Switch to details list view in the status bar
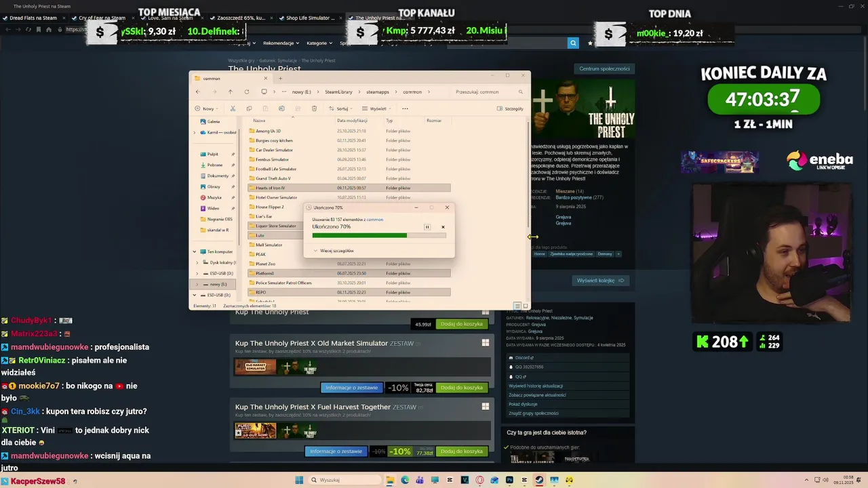The height and width of the screenshot is (488, 868). coord(517,306)
